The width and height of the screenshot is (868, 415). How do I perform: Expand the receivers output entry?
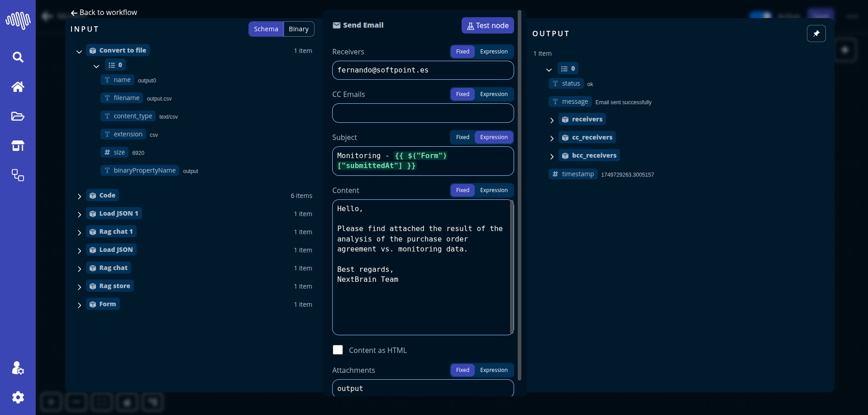[x=552, y=120]
